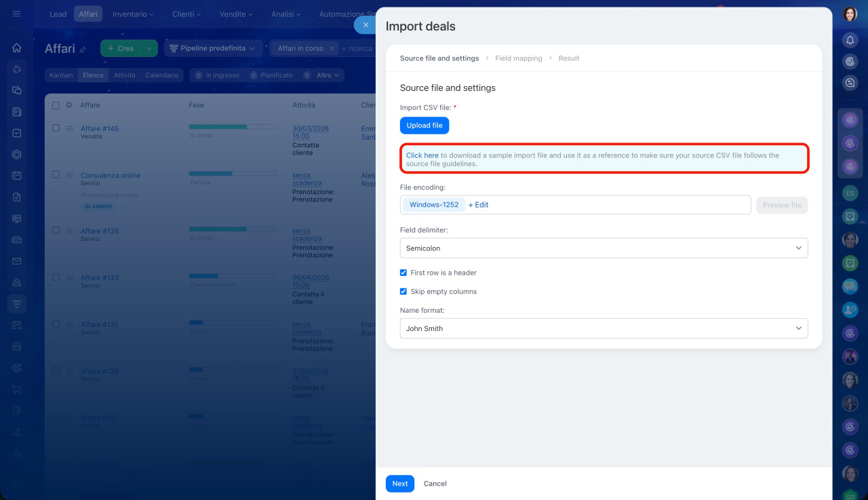Open the chat bubble icon in right sidebar
Viewport: 868px width, 500px height.
[x=850, y=83]
